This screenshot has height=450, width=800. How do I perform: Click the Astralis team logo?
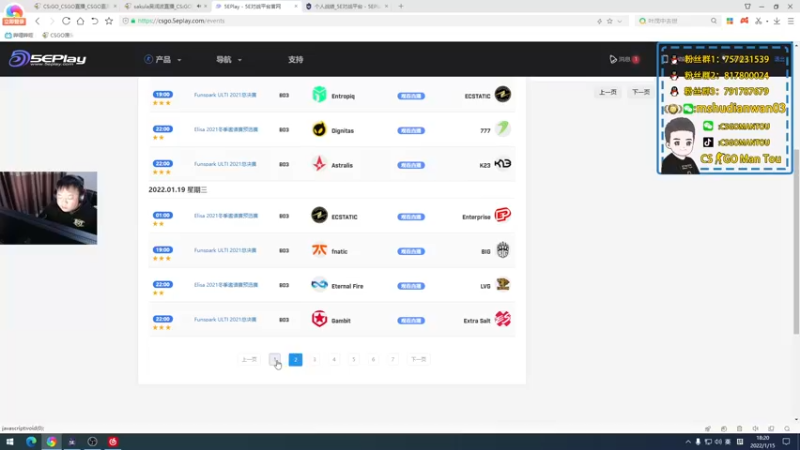(319, 164)
